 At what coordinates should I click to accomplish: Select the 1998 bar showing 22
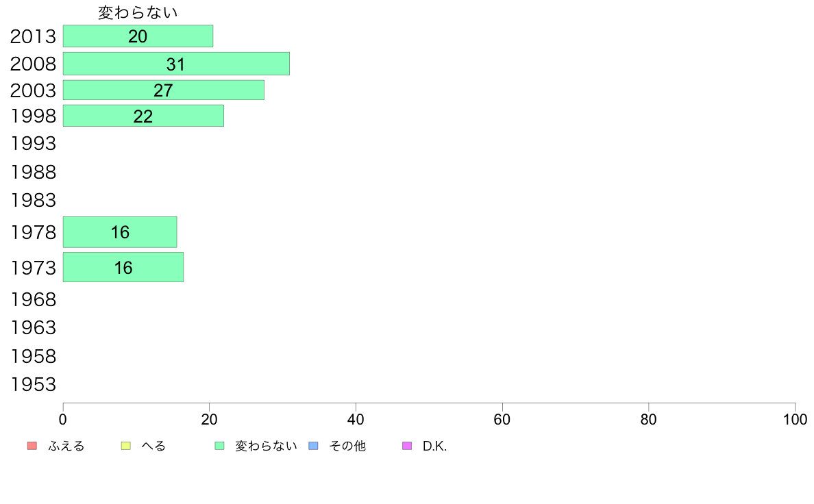[143, 116]
